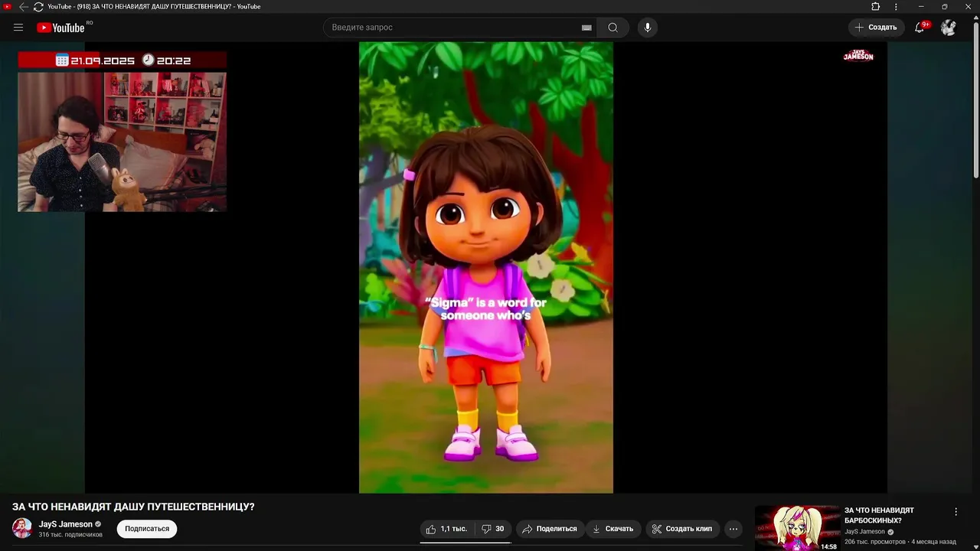Open JayS Jameson under the recommended video

(864, 532)
